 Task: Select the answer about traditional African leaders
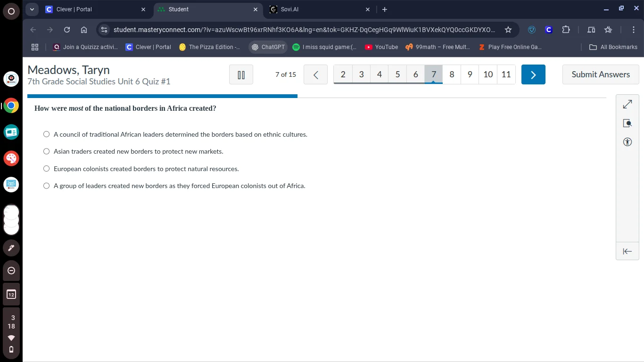click(46, 134)
